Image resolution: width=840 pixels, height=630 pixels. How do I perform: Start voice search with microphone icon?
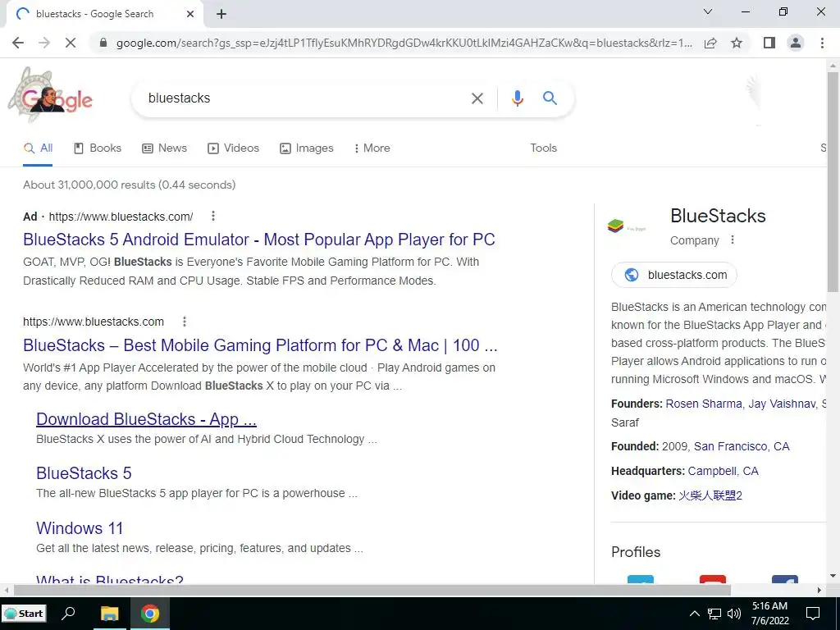[517, 98]
